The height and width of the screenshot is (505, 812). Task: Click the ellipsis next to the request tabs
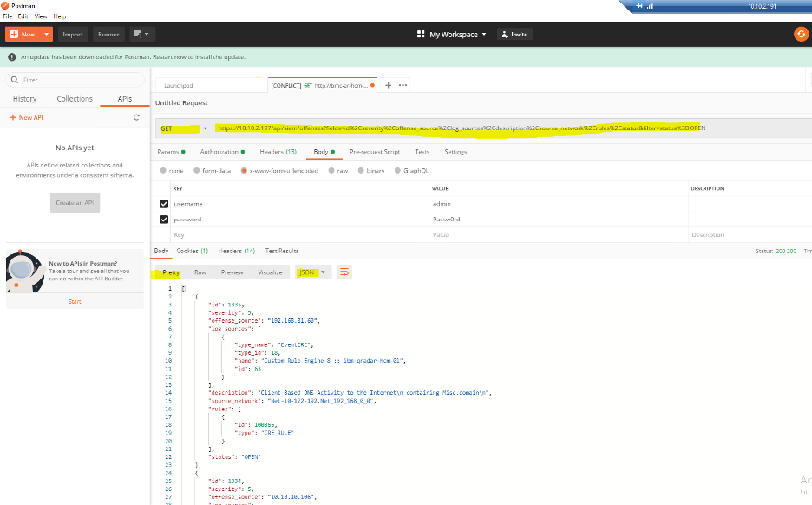click(x=403, y=85)
